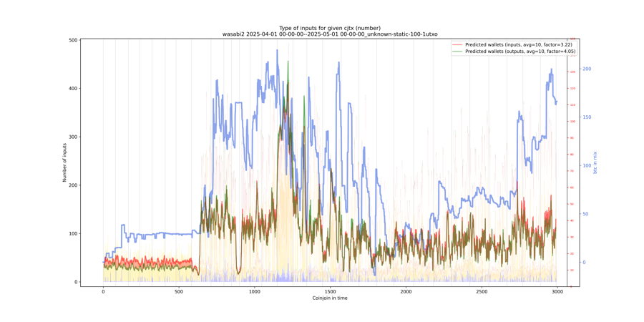This screenshot has width=644, height=322.
Task: Select legend entry 'Predicted wallets (outputs, avg=10, factor=4.05)'
Action: 519,51
